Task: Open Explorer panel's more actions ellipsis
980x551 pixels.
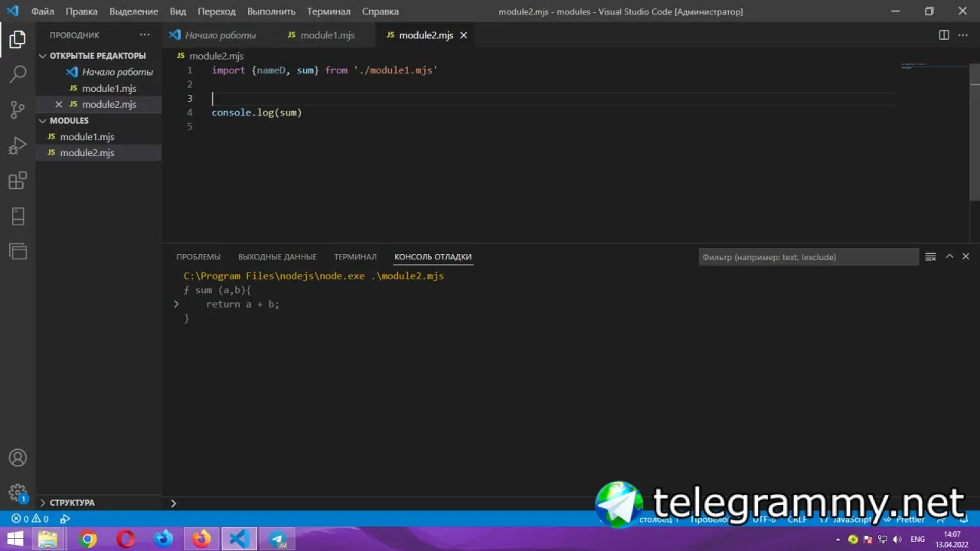Action: tap(145, 35)
